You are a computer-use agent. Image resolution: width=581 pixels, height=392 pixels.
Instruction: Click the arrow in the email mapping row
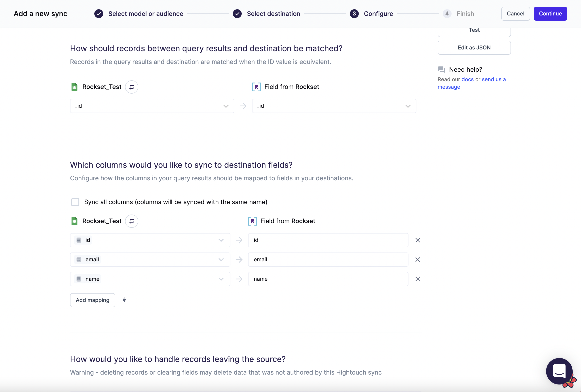pyautogui.click(x=239, y=260)
